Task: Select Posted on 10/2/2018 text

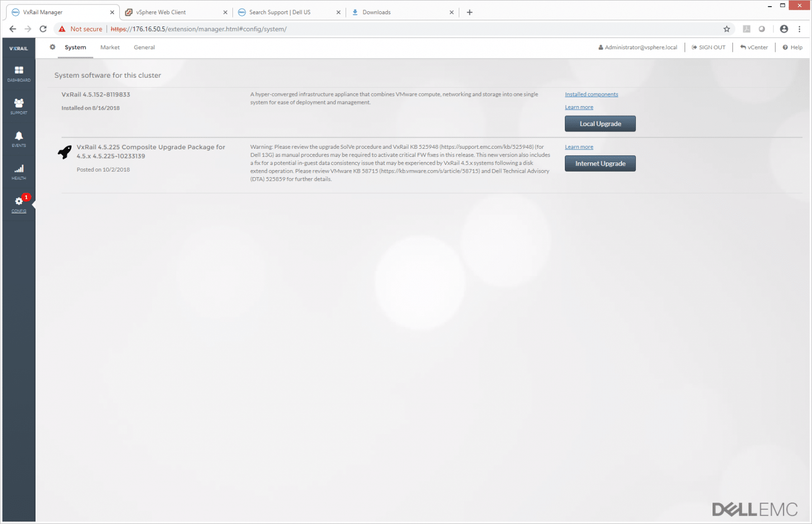Action: (x=103, y=170)
